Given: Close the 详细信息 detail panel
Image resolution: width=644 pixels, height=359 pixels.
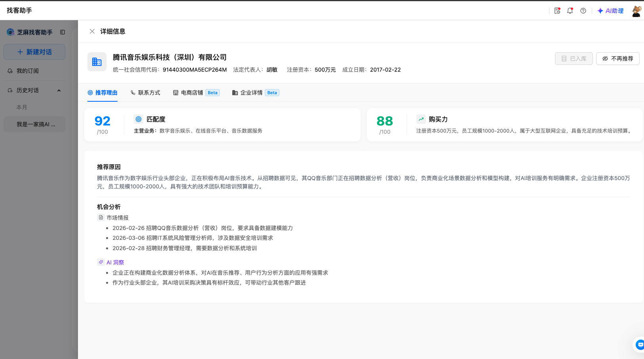Looking at the screenshot, I should 92,31.
